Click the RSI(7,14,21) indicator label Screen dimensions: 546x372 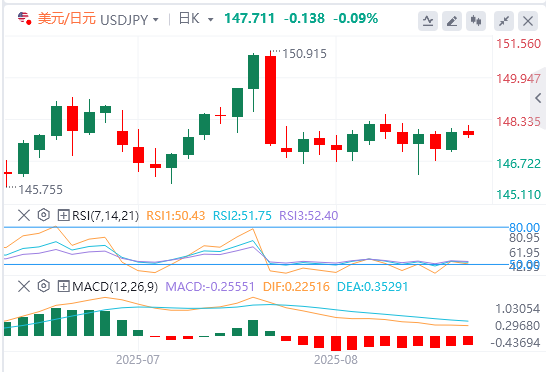click(106, 216)
